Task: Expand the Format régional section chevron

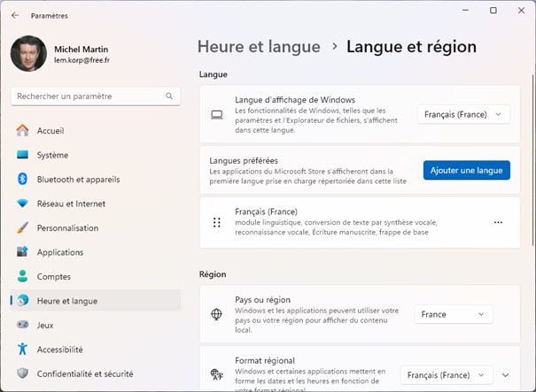Action: coord(506,375)
